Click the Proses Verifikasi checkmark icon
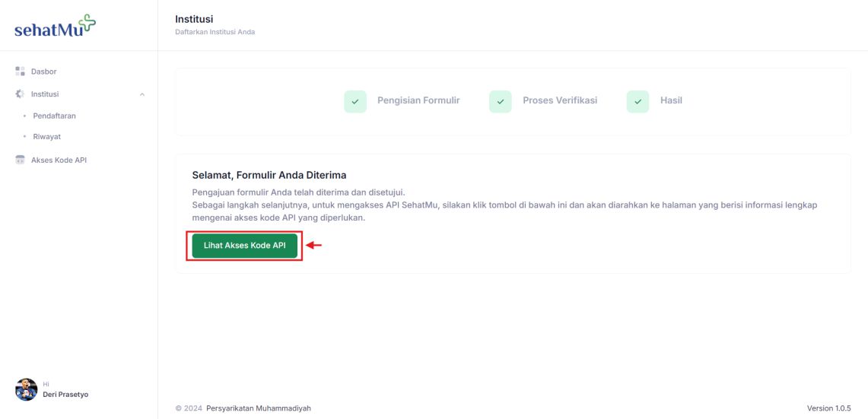The width and height of the screenshot is (868, 419). click(501, 102)
